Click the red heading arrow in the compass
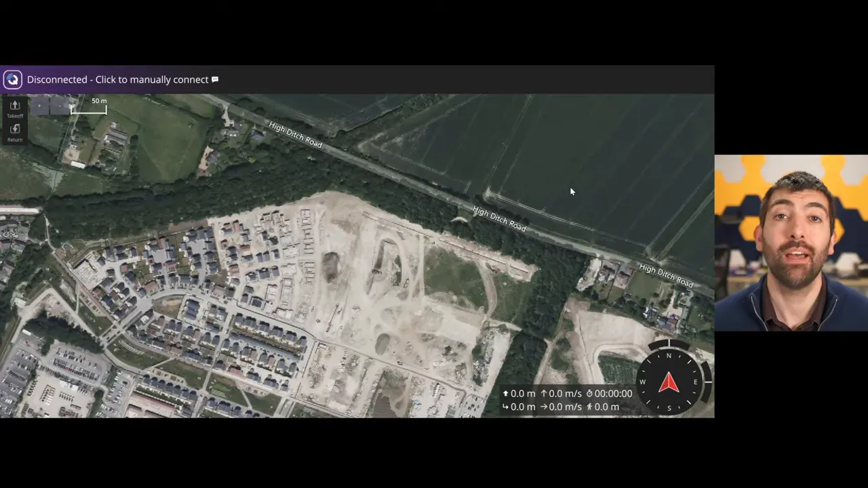 point(669,382)
